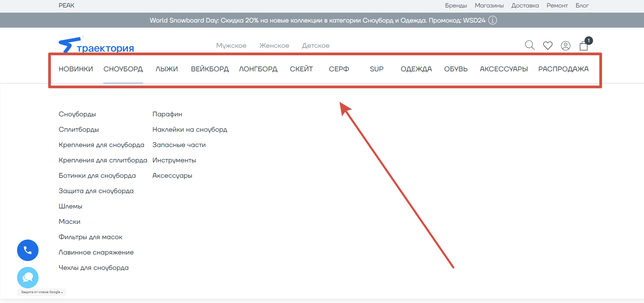
Task: Select Крепления для сплитборда link
Action: click(x=103, y=160)
